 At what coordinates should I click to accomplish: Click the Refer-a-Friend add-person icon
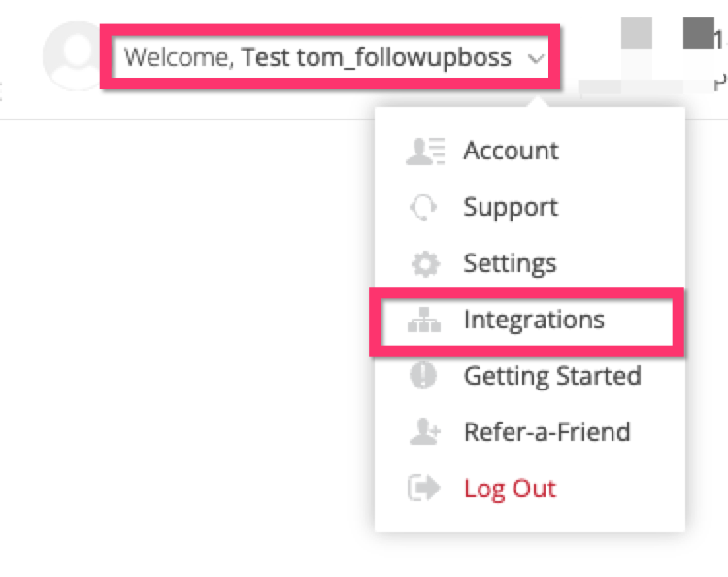[x=424, y=432]
